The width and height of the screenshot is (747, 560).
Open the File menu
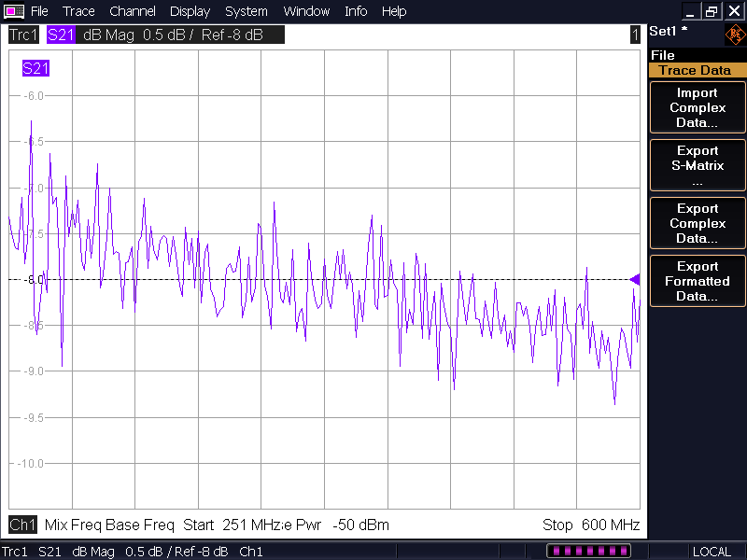pos(39,11)
